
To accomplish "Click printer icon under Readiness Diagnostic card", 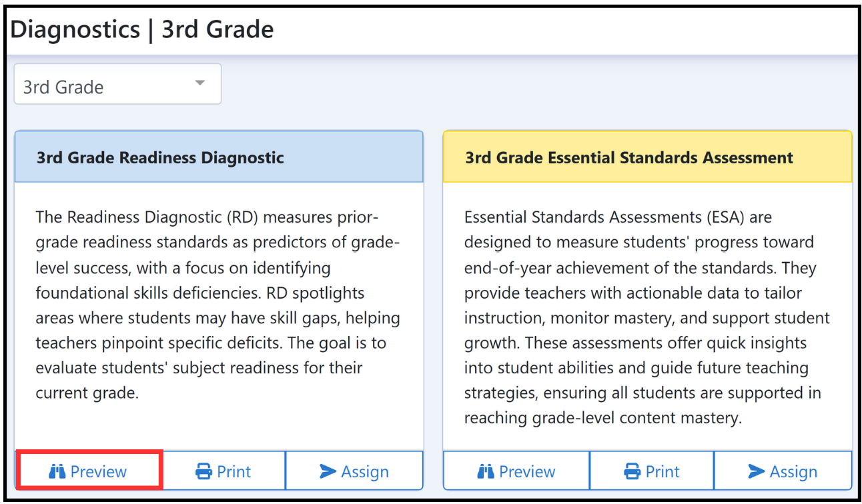I will click(203, 472).
